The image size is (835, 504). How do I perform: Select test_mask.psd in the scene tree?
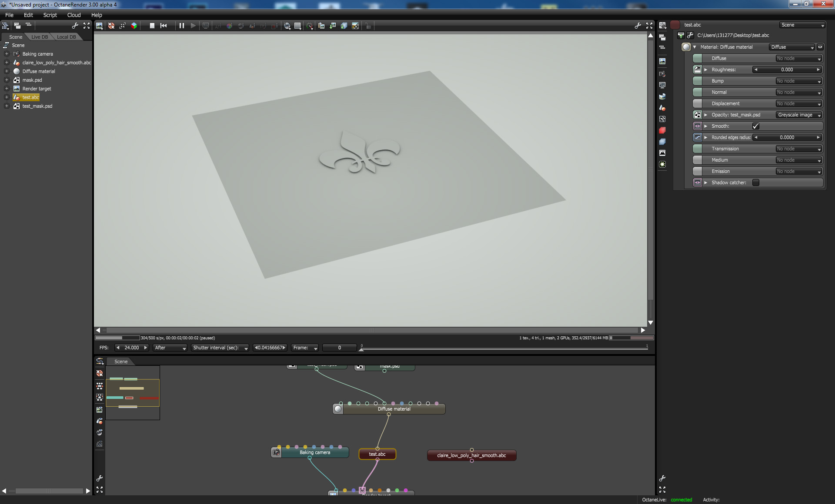point(37,106)
